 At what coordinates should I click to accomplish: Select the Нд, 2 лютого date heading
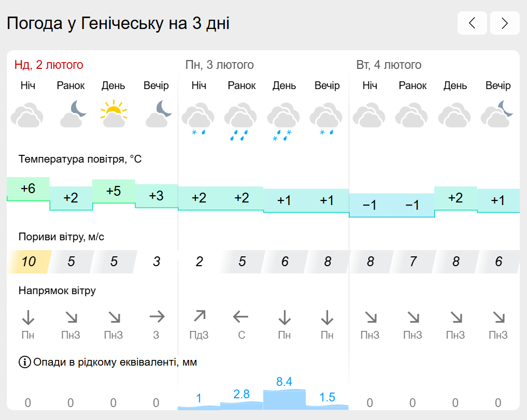49,65
